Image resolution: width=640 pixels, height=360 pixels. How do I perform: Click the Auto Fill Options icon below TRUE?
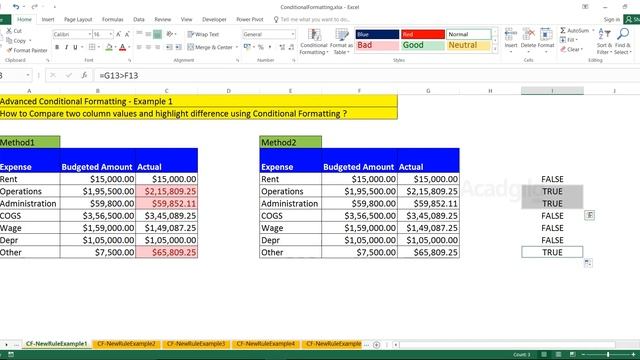tap(588, 263)
